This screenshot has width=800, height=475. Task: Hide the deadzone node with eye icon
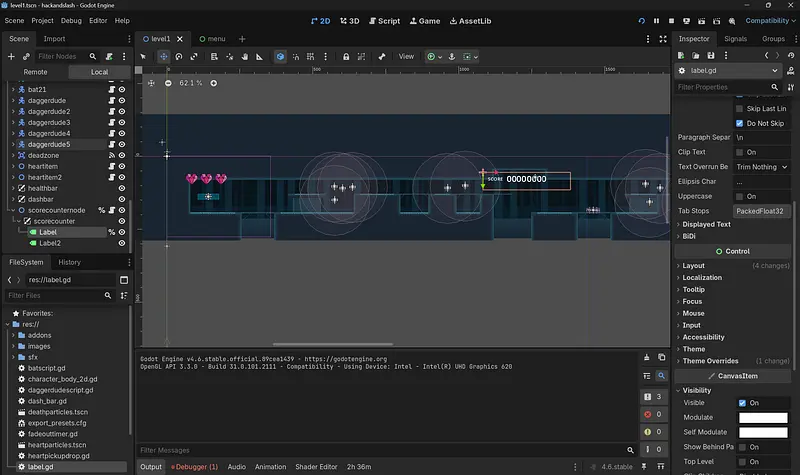tap(122, 155)
